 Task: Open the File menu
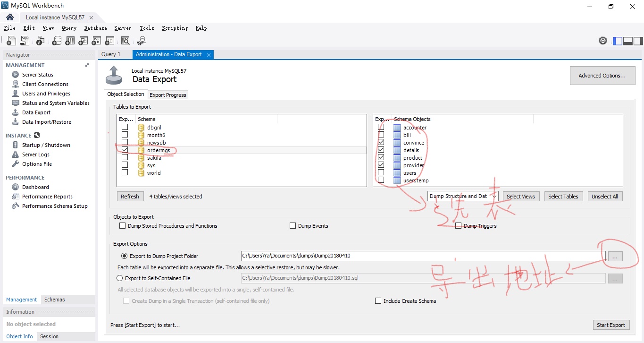(x=10, y=28)
